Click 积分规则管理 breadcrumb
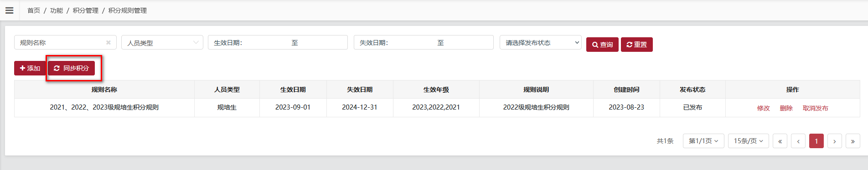This screenshot has width=868, height=170. 128,10
